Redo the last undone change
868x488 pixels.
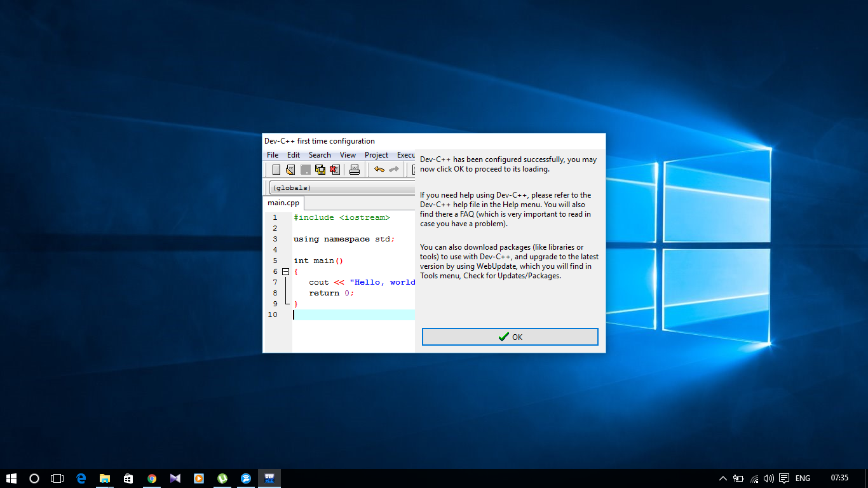pos(393,169)
